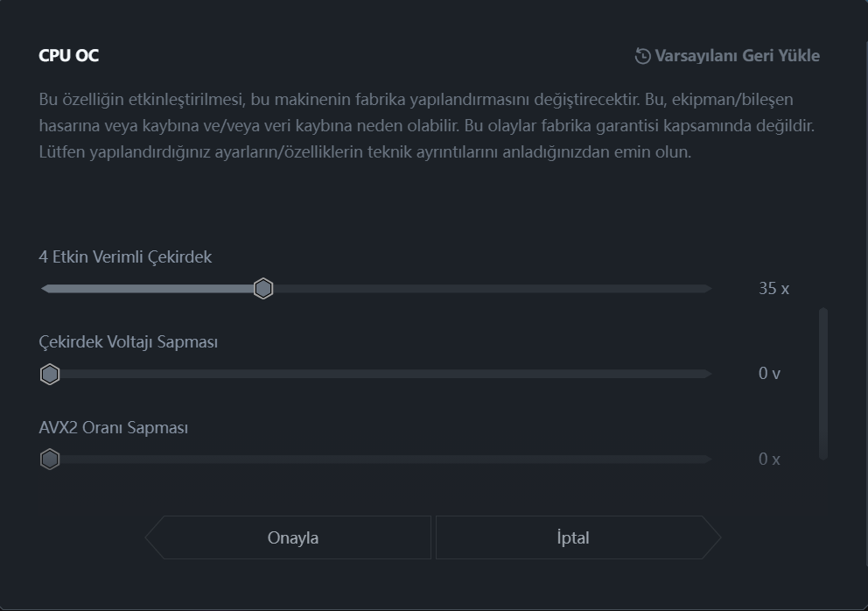
Task: Click the unfilled part of Etkin Verimli Çekirdek track
Action: 493,289
